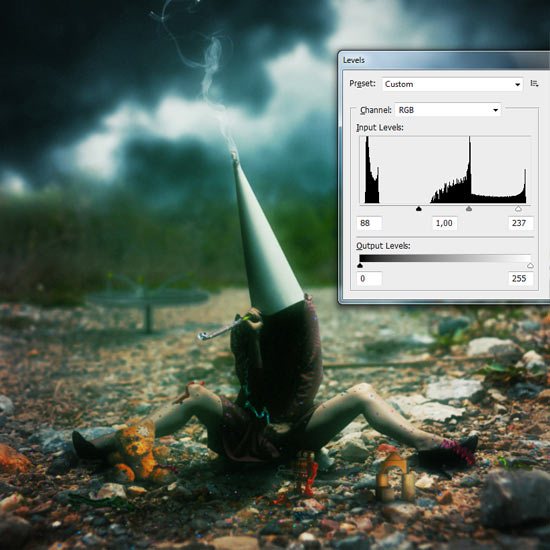The image size is (550, 550).
Task: Click the black input shadow slider triangle
Action: pyautogui.click(x=418, y=209)
